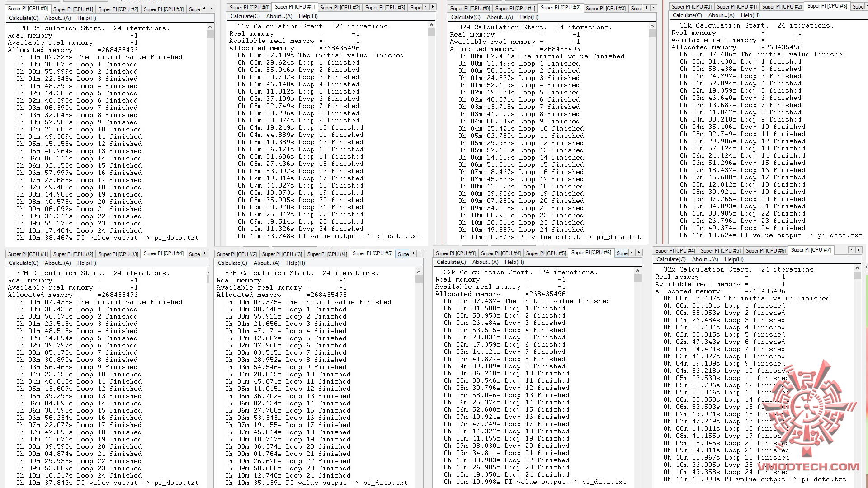Click tab-scroll left arrow in active CPU #7 window
This screenshot has width=868, height=488.
point(851,250)
